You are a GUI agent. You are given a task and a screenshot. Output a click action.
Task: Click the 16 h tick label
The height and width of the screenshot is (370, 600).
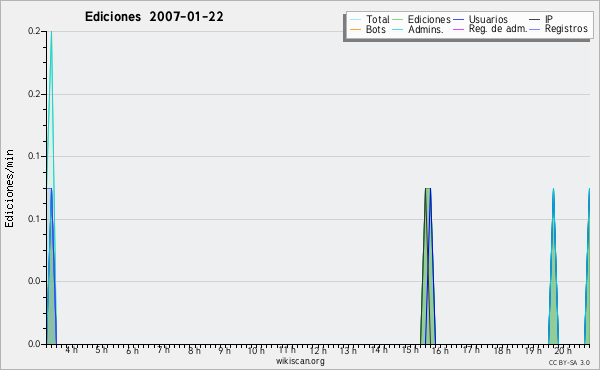(x=440, y=350)
